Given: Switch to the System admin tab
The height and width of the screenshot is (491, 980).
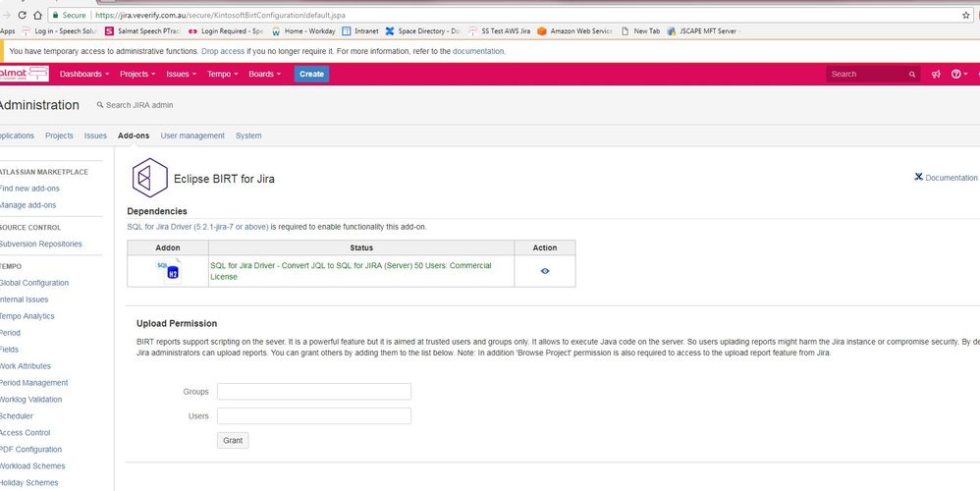Looking at the screenshot, I should pyautogui.click(x=248, y=136).
